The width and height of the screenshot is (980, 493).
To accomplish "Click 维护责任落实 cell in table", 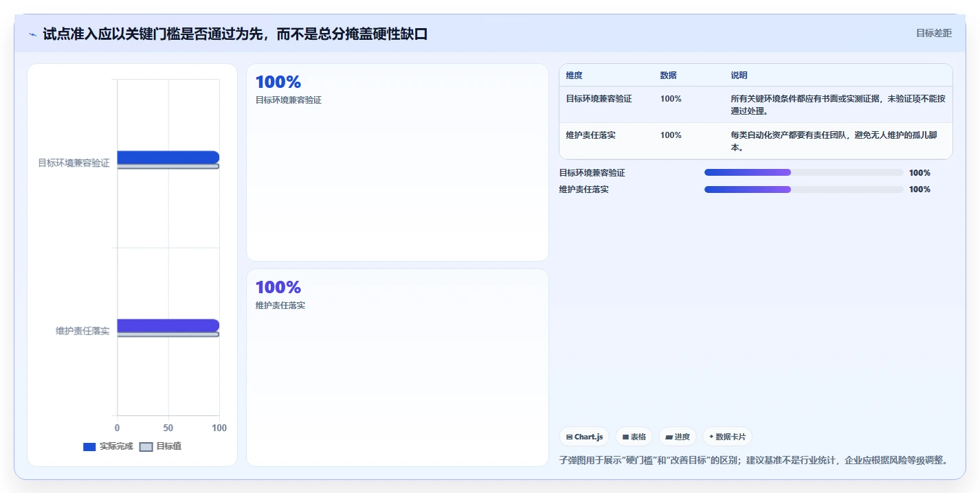I will pyautogui.click(x=590, y=135).
